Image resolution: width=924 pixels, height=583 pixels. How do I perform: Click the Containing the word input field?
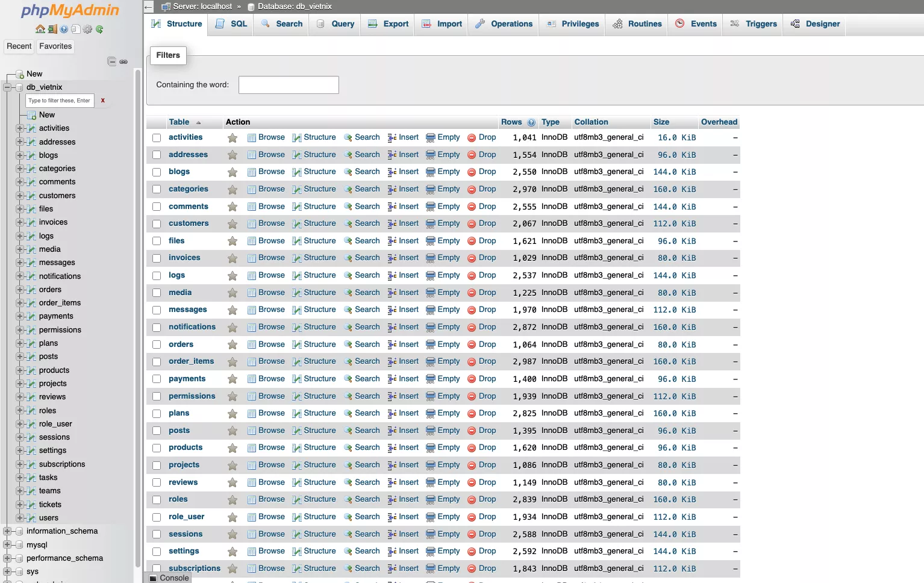288,85
